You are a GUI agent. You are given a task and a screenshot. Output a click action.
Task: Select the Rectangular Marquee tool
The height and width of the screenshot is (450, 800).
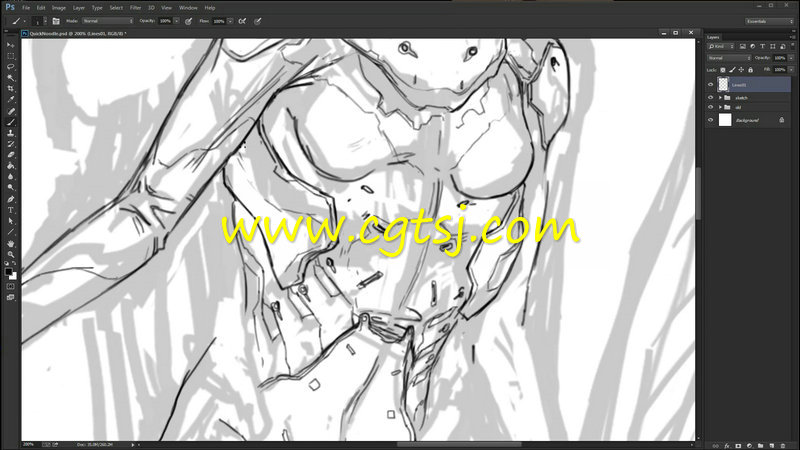click(x=10, y=56)
